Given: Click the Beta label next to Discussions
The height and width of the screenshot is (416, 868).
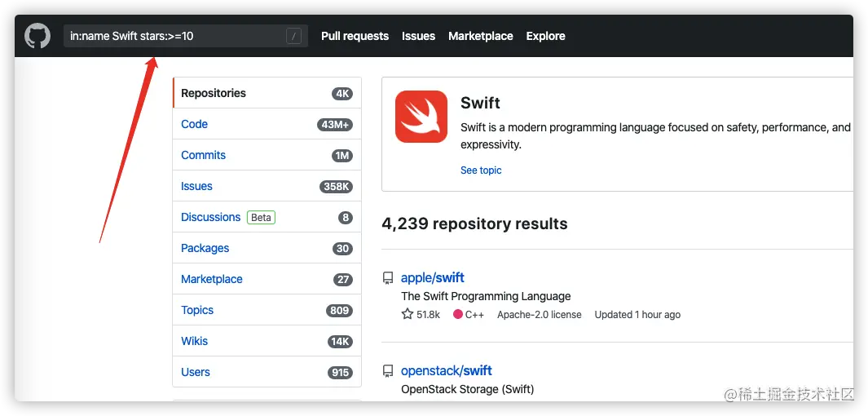Looking at the screenshot, I should (262, 217).
